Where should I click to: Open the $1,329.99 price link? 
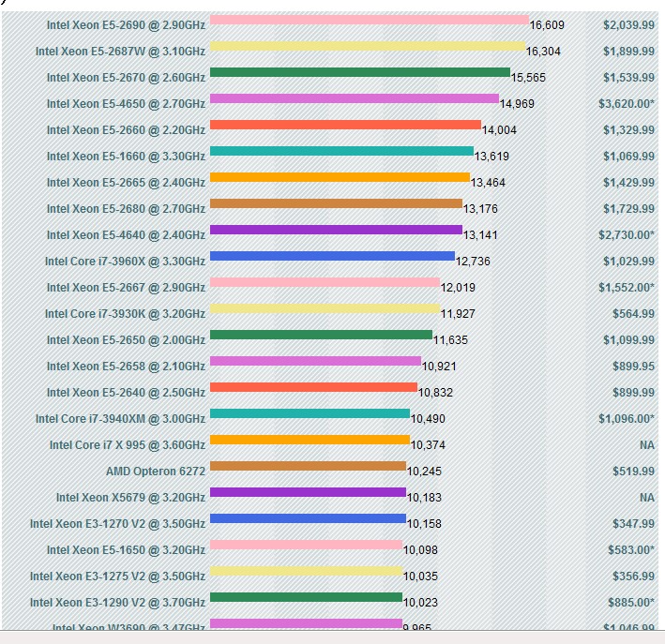click(x=629, y=130)
